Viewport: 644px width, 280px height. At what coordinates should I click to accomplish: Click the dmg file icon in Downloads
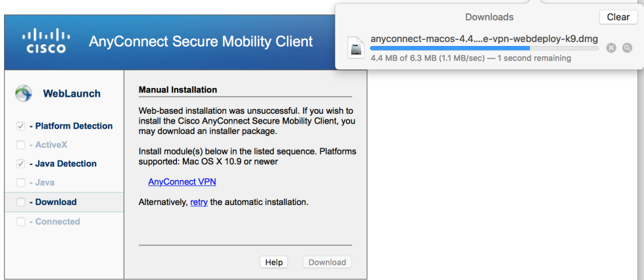click(x=356, y=47)
